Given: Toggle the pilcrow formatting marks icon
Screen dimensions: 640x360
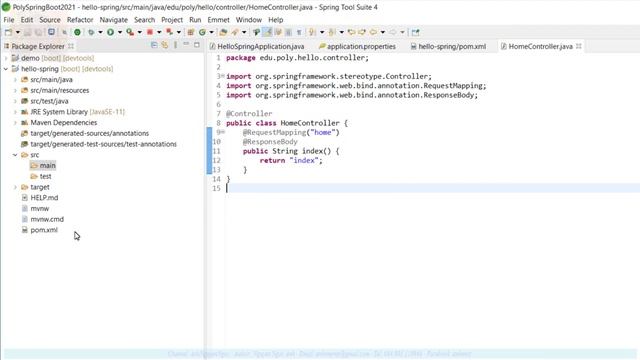Looking at the screenshot, I should tap(299, 32).
